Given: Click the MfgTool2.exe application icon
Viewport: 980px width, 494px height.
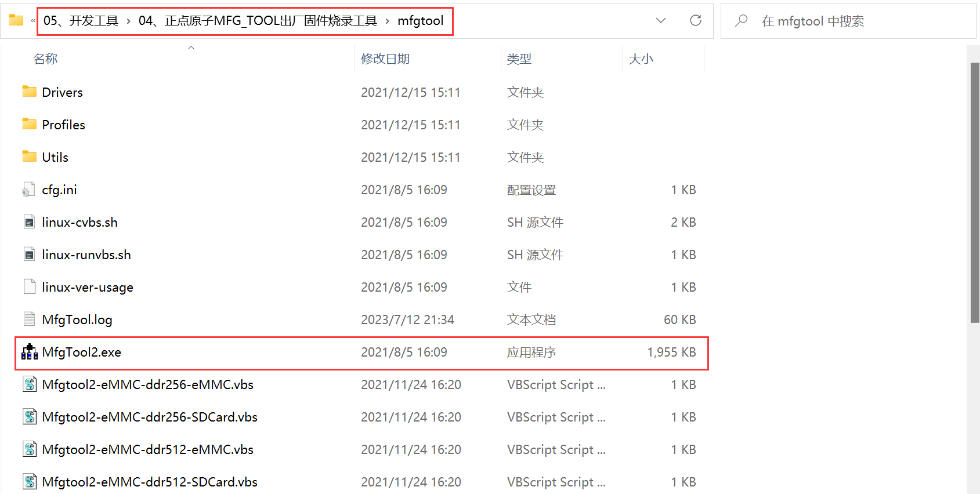Looking at the screenshot, I should click(29, 352).
